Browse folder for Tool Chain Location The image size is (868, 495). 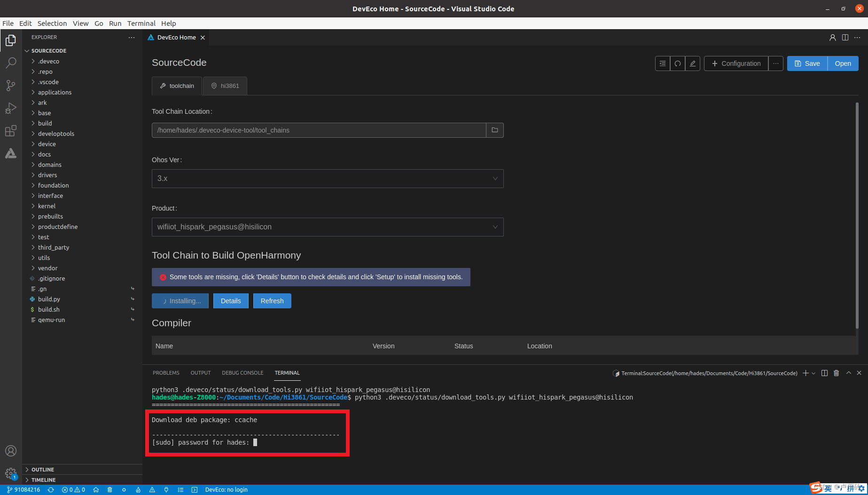point(495,130)
